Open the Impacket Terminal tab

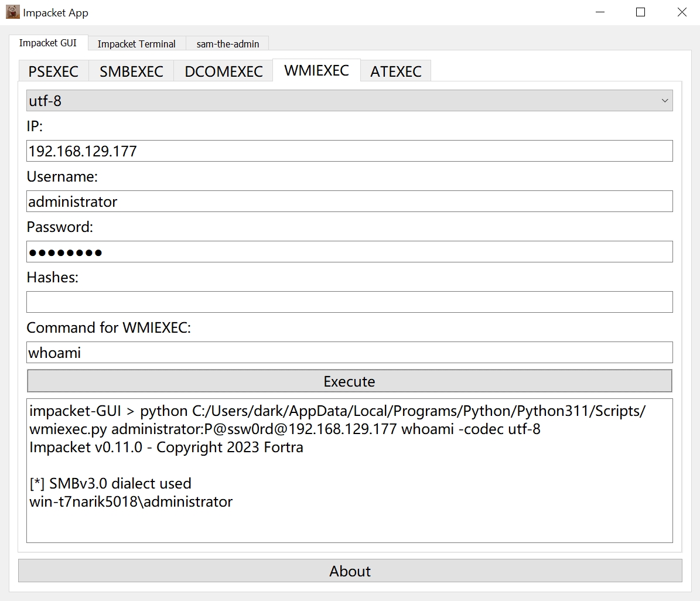136,44
